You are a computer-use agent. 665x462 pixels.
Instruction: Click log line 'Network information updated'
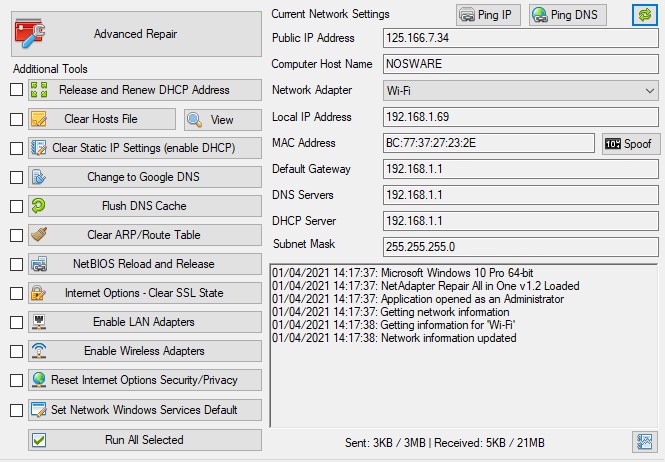click(x=394, y=338)
